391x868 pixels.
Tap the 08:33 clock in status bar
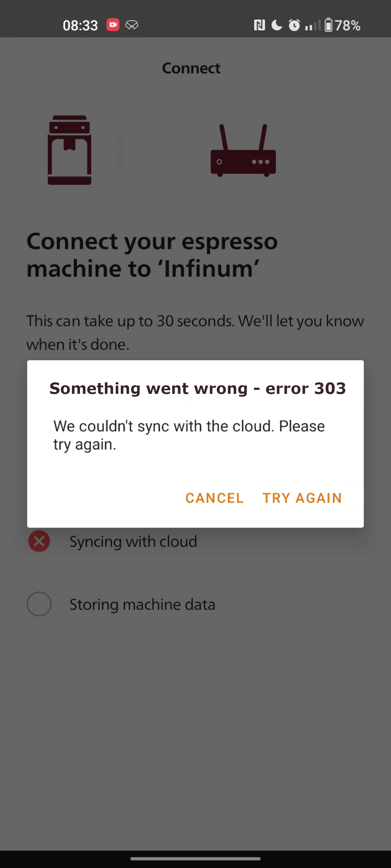[x=80, y=25]
